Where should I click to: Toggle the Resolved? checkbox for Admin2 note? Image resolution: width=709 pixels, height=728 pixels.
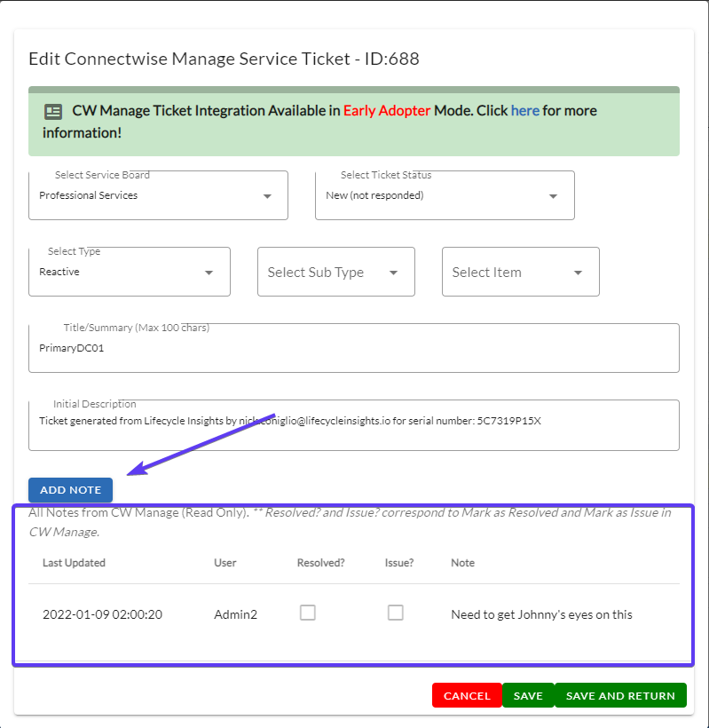(308, 613)
